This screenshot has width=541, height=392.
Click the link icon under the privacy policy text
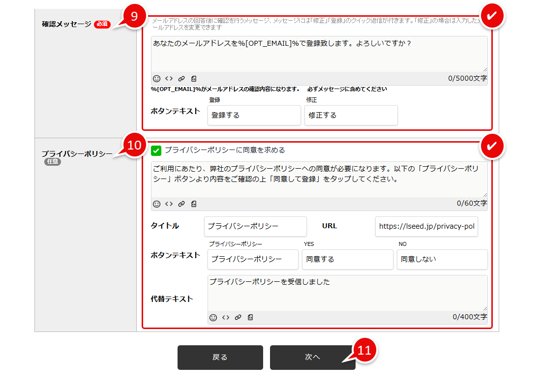coord(181,204)
